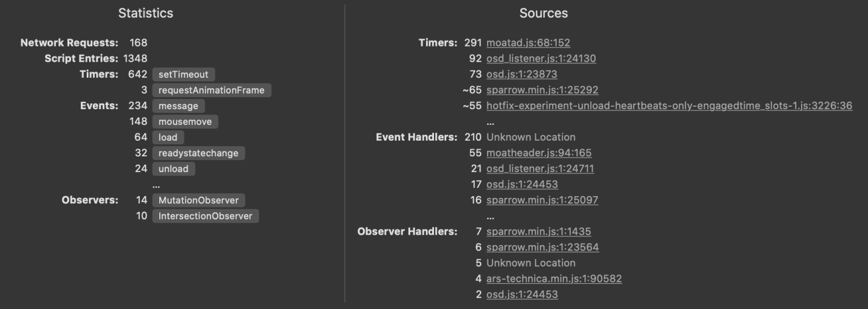Click the readystatechange event tag
This screenshot has height=309, width=868.
[198, 153]
